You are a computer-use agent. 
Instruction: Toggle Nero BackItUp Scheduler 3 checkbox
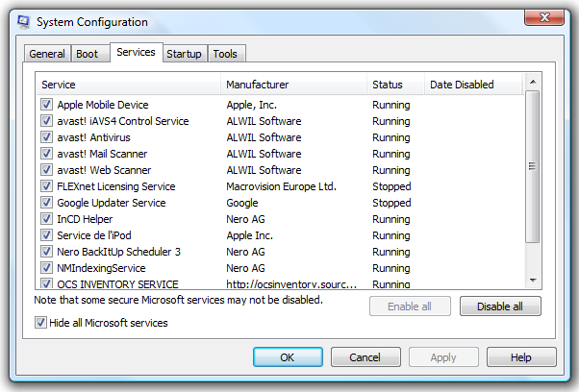click(46, 252)
